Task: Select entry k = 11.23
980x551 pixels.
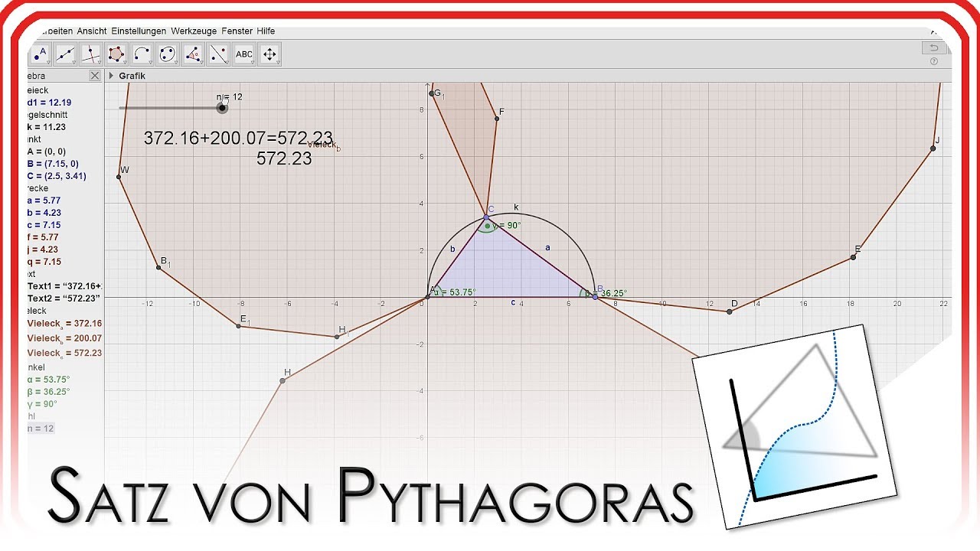Action: (47, 127)
